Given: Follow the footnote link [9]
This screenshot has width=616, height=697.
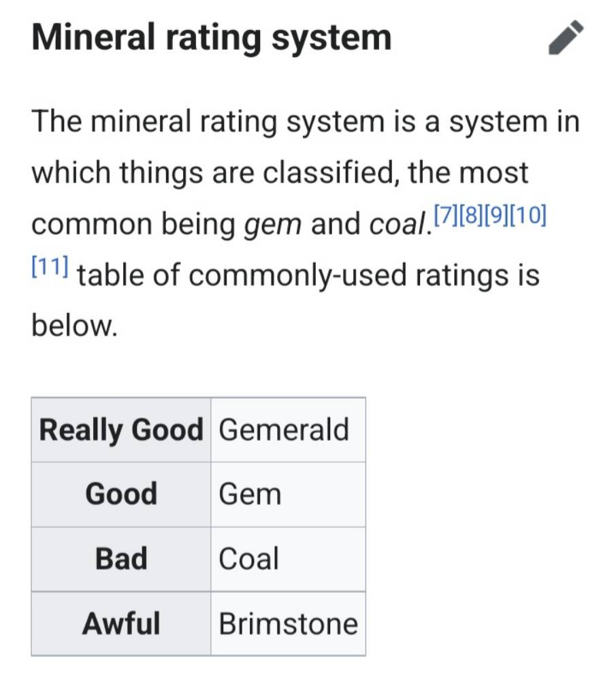Looking at the screenshot, I should click(x=496, y=216).
